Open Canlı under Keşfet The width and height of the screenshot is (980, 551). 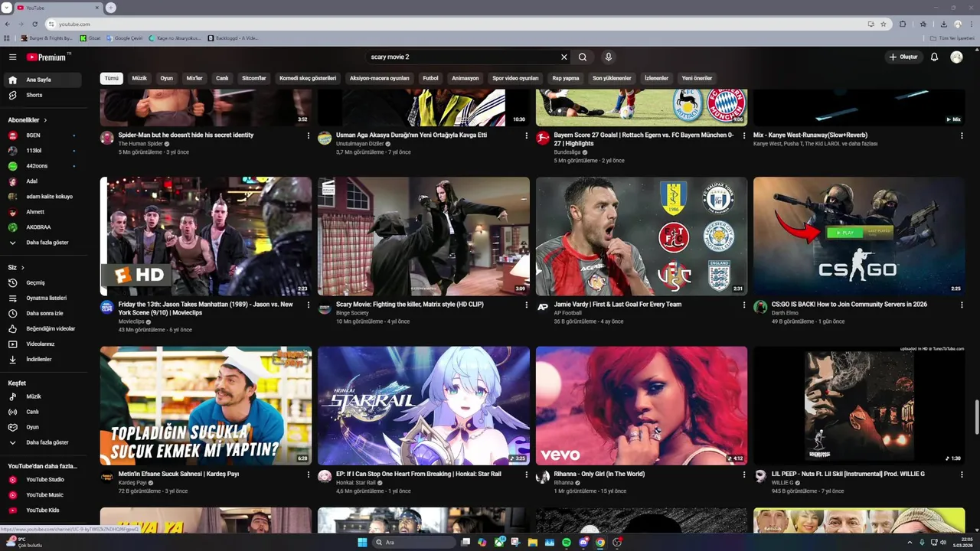click(44, 412)
